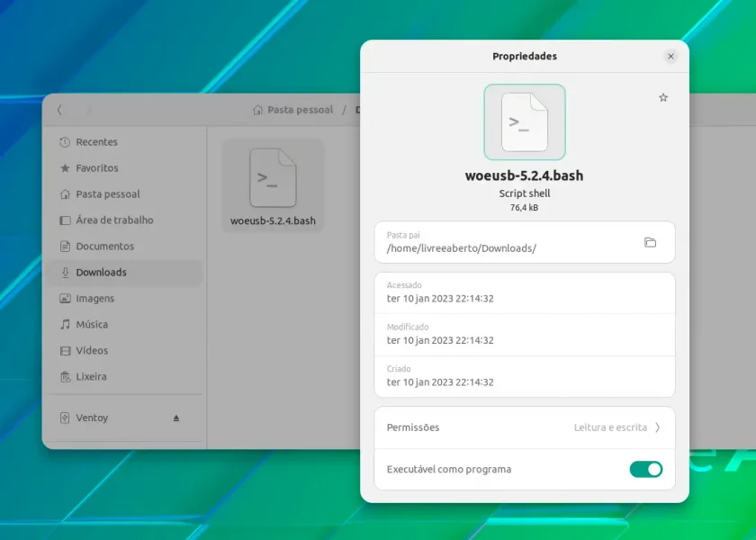Open Permissões row showing Leitura e escrita
Screen dimensions: 756x540
[525, 427]
